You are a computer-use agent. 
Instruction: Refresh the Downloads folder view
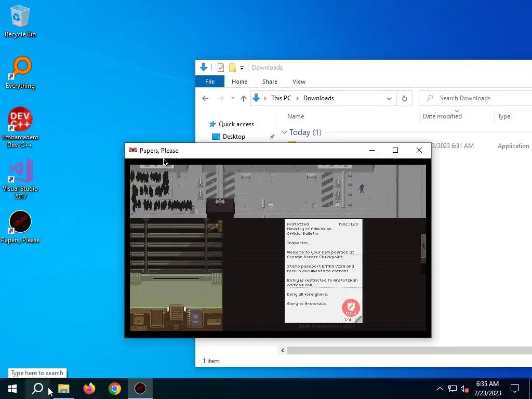pos(404,98)
